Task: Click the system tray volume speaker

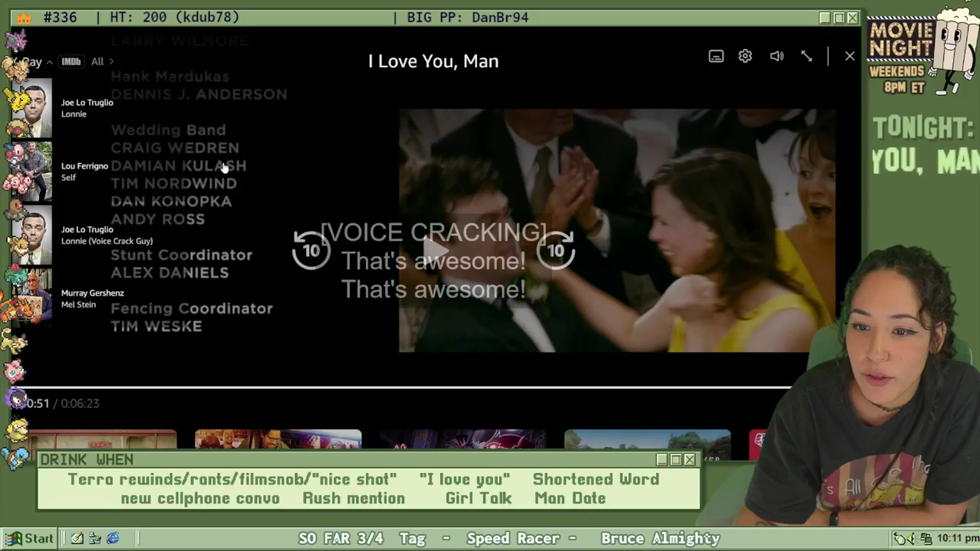Action: click(912, 539)
